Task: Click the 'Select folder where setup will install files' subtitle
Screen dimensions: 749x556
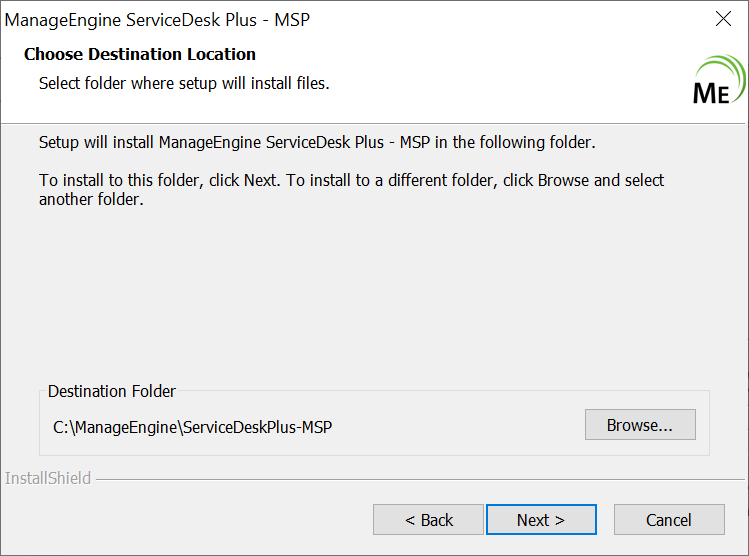Action: [184, 83]
